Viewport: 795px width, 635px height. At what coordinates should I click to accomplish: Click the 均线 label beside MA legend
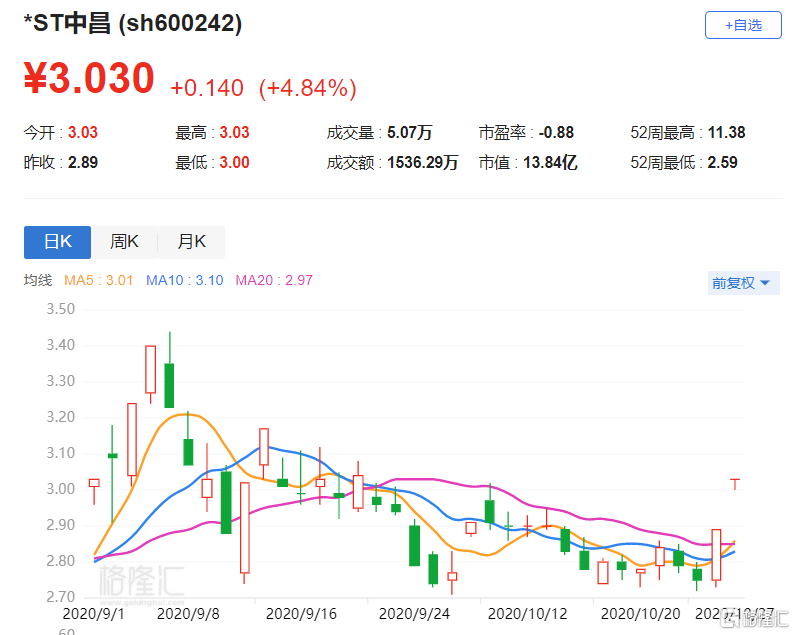(38, 280)
